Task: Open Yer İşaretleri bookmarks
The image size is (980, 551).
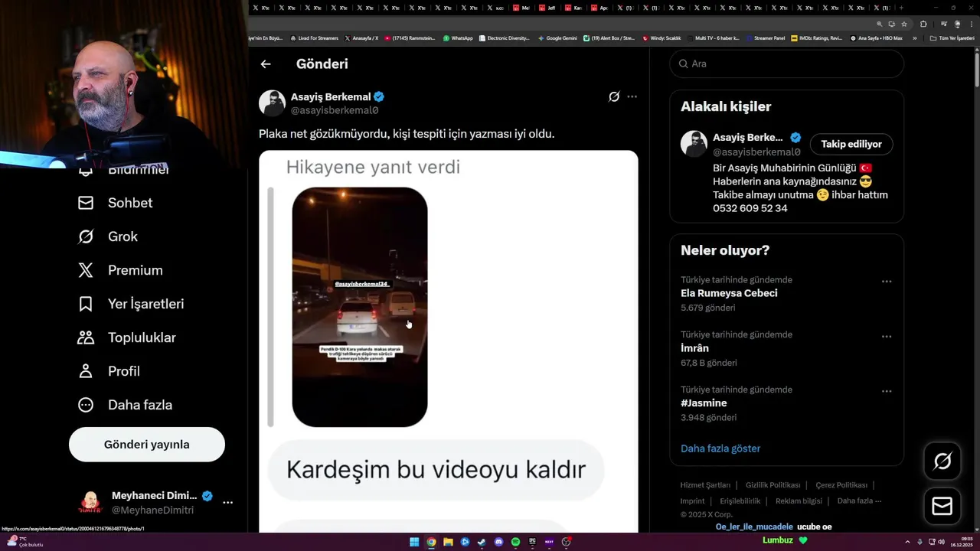Action: point(131,304)
